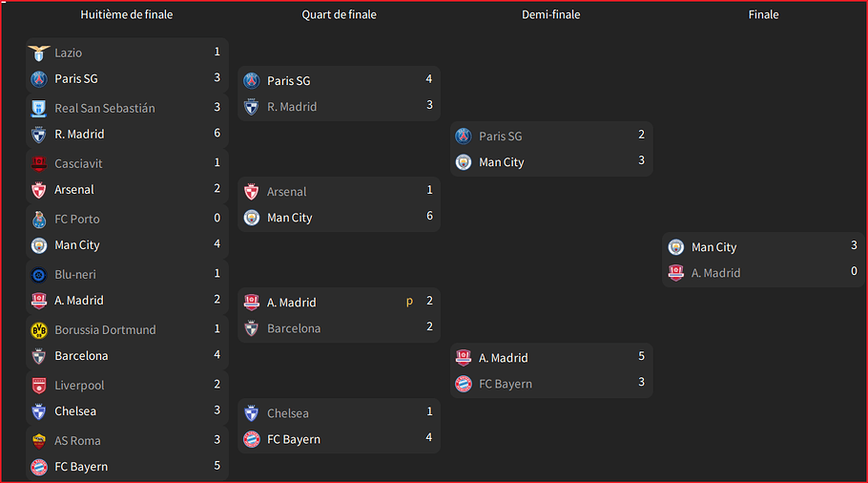This screenshot has height=483, width=868.
Task: Select the Finale column header
Action: [763, 15]
